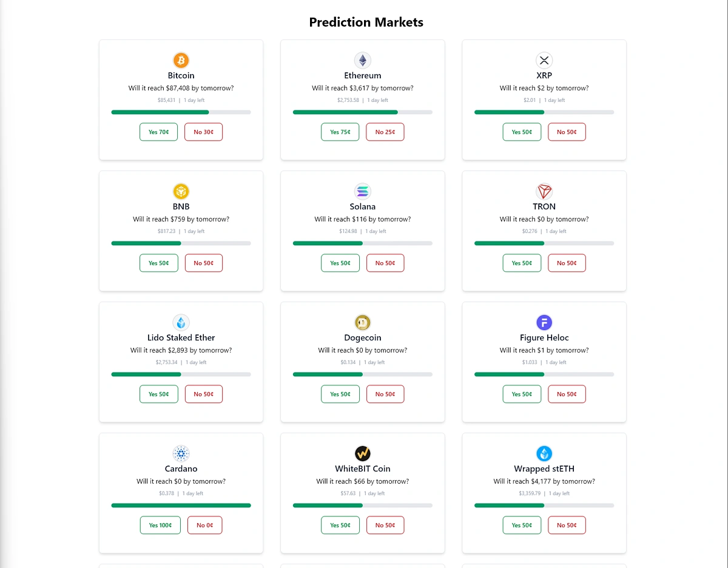Click No 30¢ on the Bitcoin market
Viewport: 728px width, 568px height.
pyautogui.click(x=203, y=132)
